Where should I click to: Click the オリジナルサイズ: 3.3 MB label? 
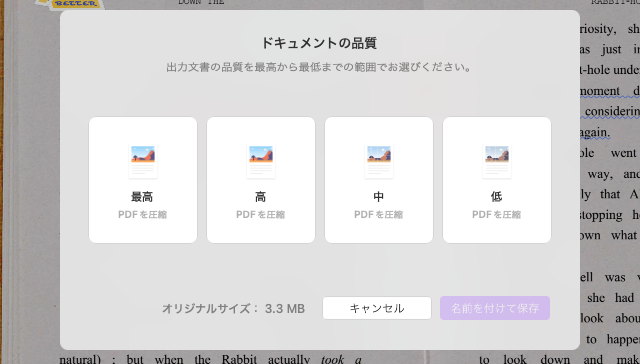[x=233, y=309]
